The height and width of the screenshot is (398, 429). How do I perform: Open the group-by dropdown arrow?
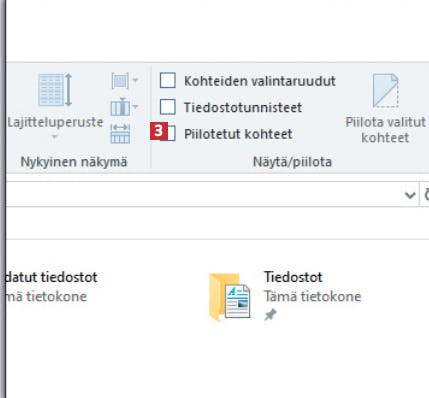(135, 80)
